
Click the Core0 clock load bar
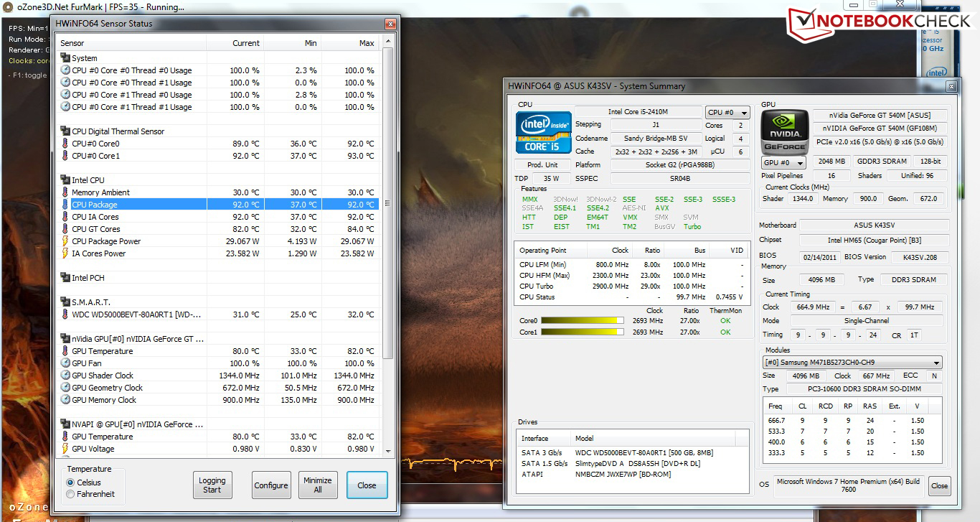click(583, 321)
